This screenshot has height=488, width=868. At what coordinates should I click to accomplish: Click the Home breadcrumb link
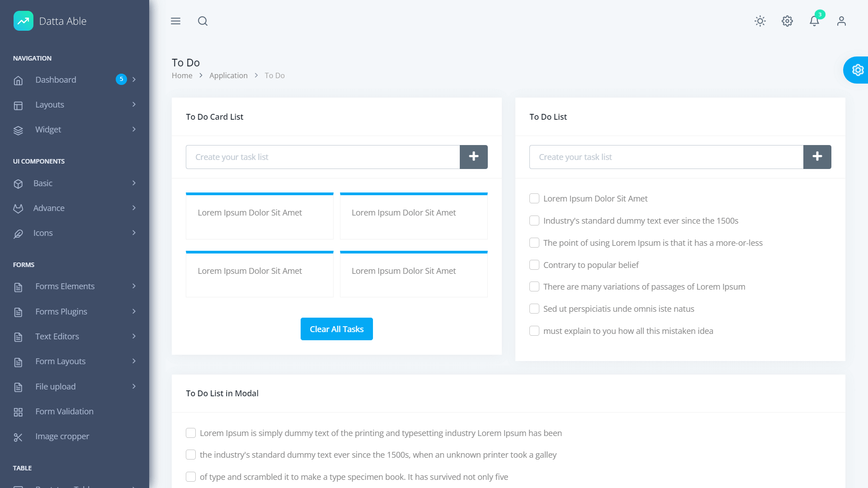tap(182, 75)
